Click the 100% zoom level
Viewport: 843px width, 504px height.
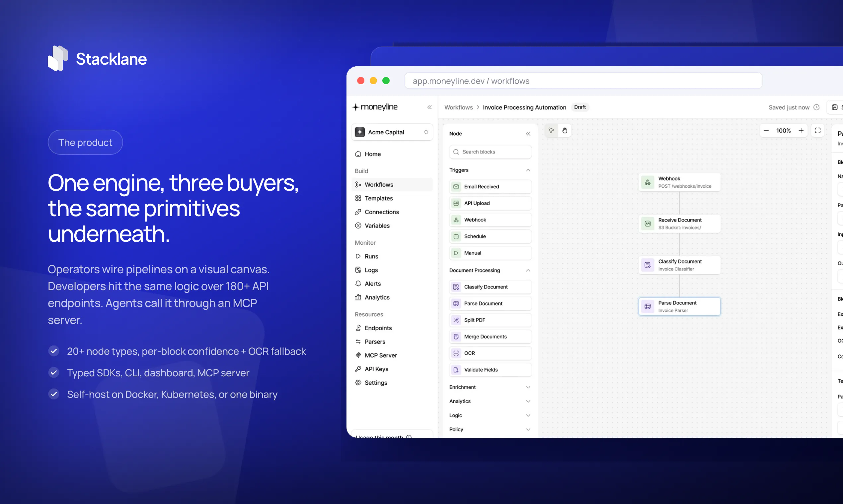[783, 130]
